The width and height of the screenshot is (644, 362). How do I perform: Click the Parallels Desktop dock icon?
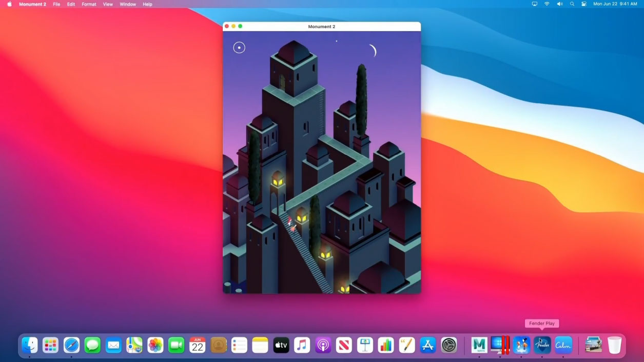[500, 345]
